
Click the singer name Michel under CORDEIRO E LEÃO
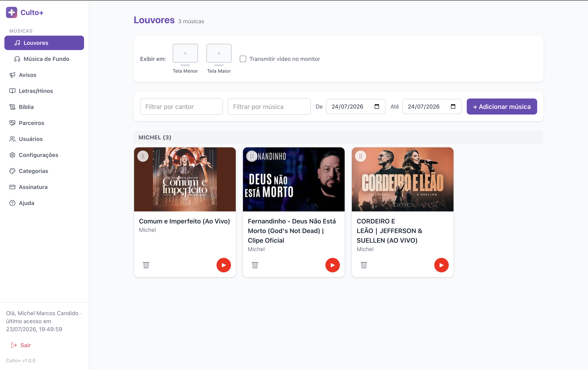click(x=365, y=249)
